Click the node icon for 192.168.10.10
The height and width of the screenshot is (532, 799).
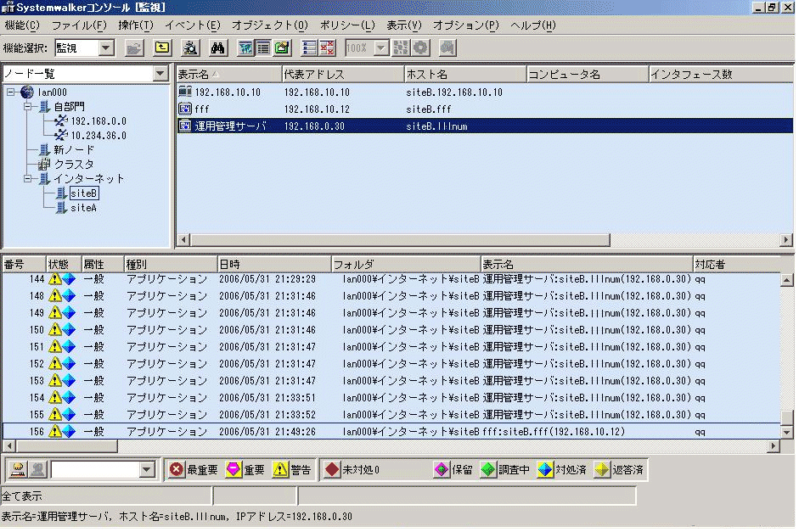(185, 92)
